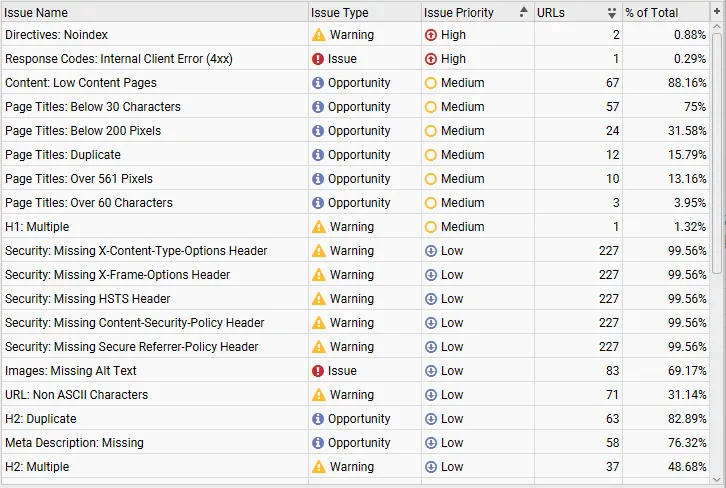Screen dimensions: 726x488
Task: Click the URLs column sort arrow
Action: tap(611, 13)
